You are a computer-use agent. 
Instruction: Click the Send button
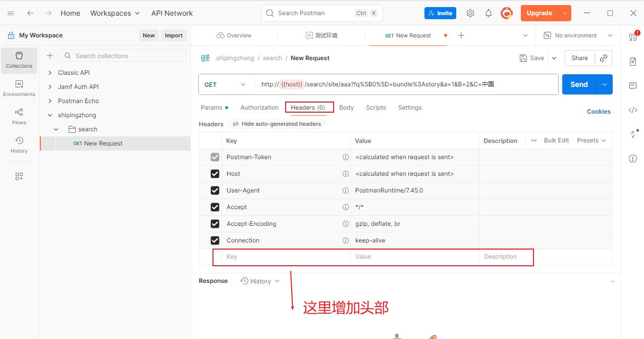click(x=579, y=85)
